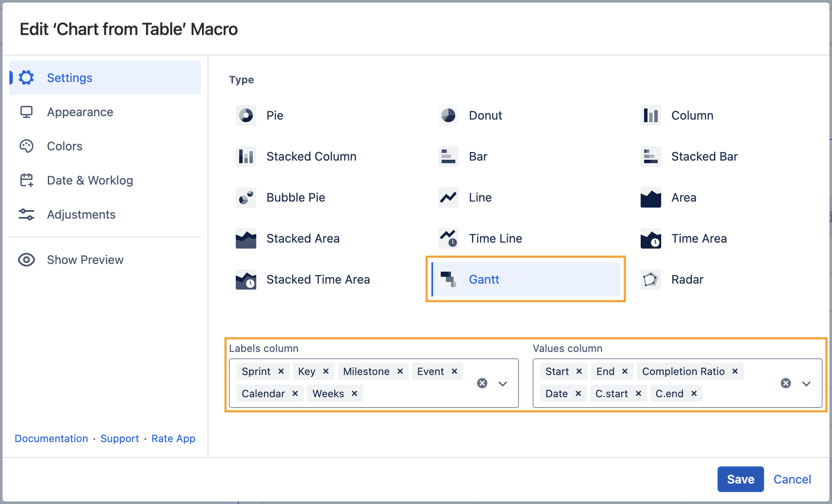Pick the Bubble Pie chart icon
This screenshot has width=832, height=504.
point(246,197)
